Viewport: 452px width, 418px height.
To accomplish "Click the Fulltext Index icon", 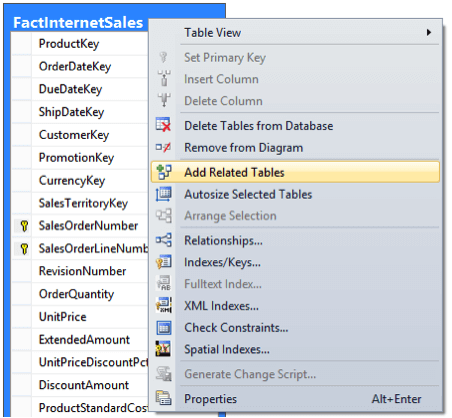I will click(164, 284).
